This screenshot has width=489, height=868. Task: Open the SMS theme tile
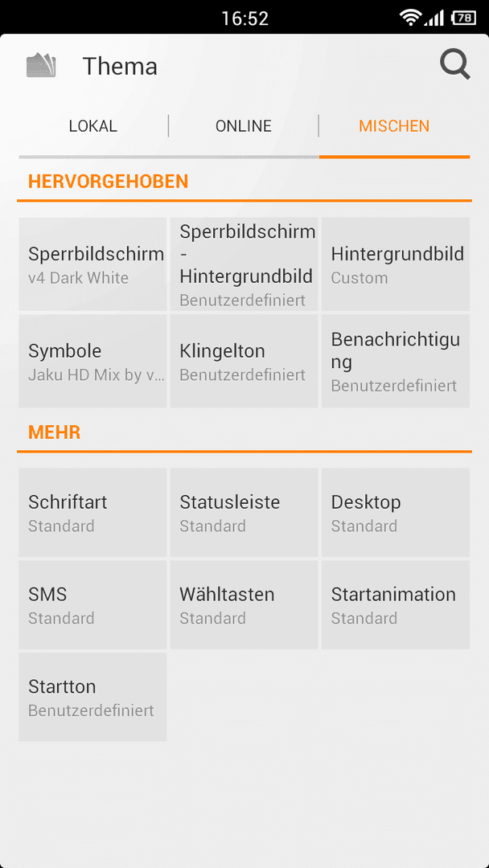point(92,604)
